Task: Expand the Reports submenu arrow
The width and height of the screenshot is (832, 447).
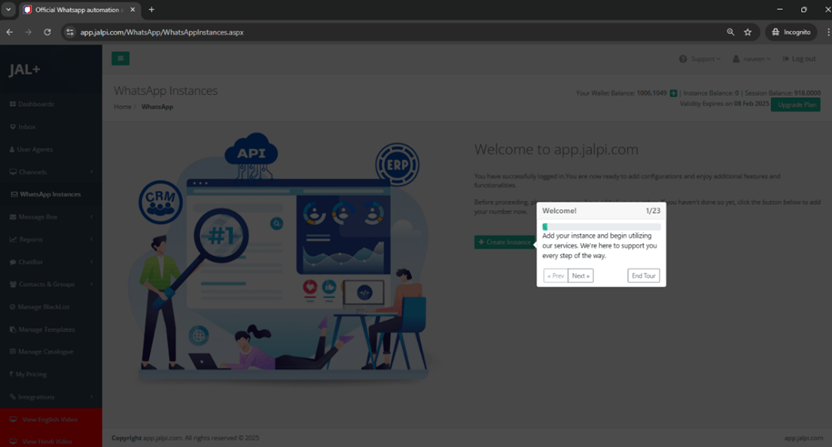Action: [92, 239]
